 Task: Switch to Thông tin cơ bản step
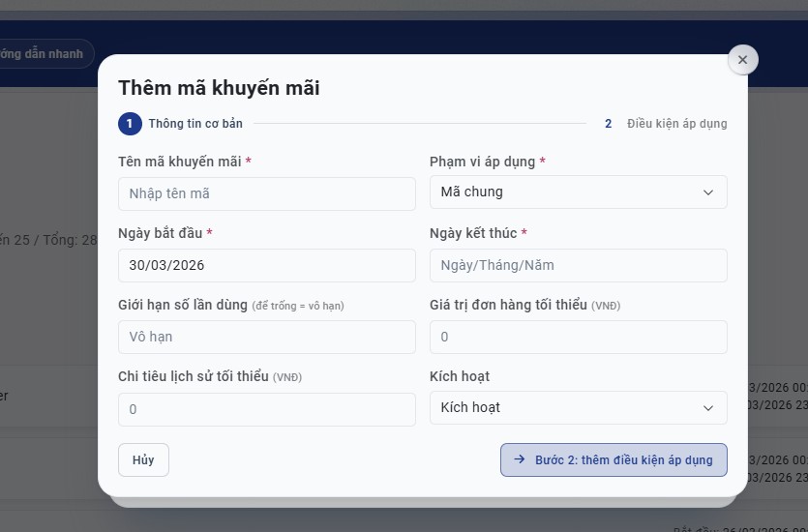tap(195, 124)
